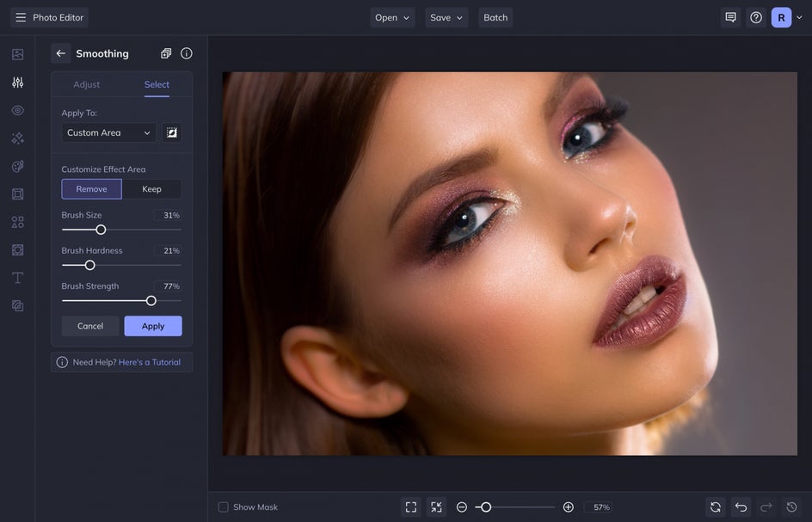The height and width of the screenshot is (522, 812).
Task: Select Remove brush mode
Action: pos(92,189)
